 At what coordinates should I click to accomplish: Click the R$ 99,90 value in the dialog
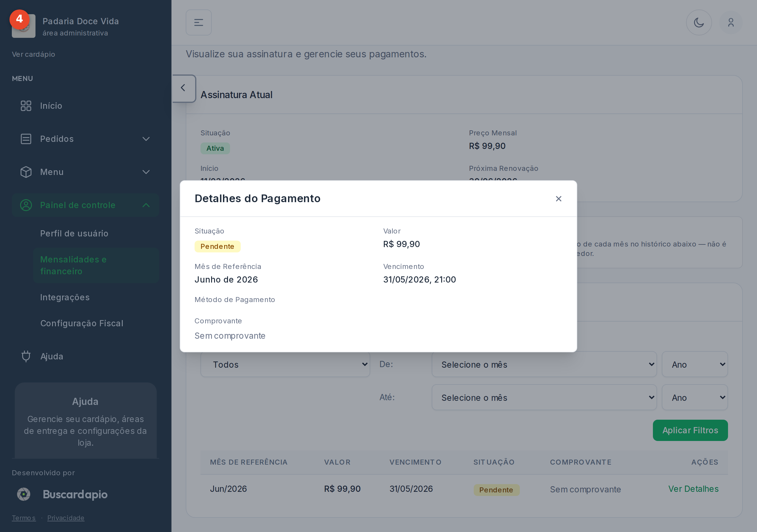(401, 244)
